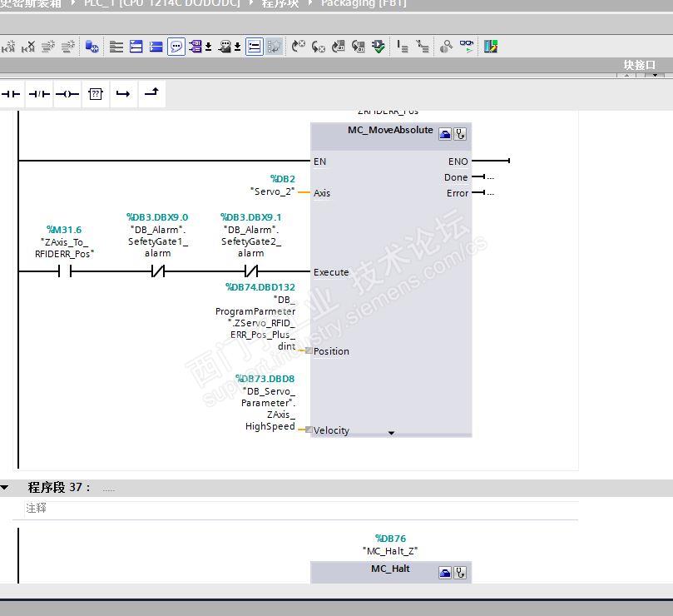673x616 pixels.
Task: Click the insert row toolbar icon
Action: coord(48,46)
